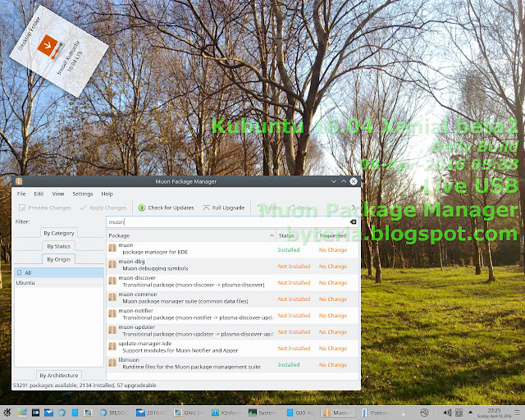This screenshot has height=420, width=525.
Task: Click the Installed status of the muon row
Action: [x=289, y=250]
